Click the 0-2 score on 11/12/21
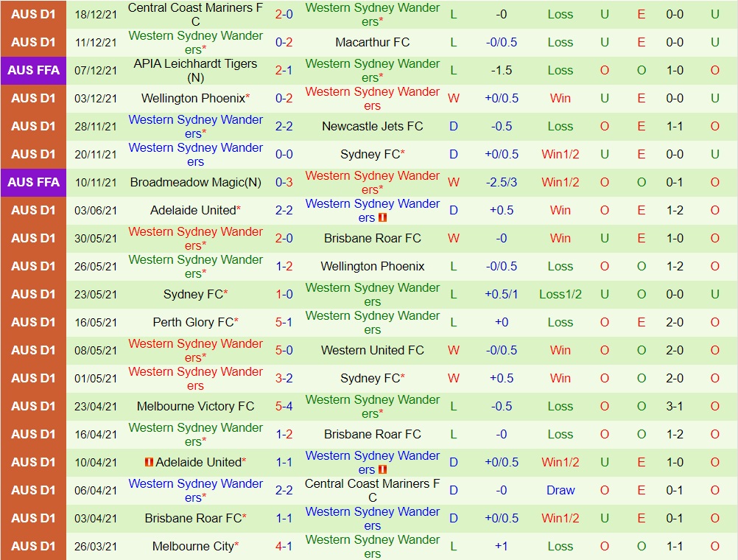This screenshot has height=560, width=738. [x=284, y=43]
